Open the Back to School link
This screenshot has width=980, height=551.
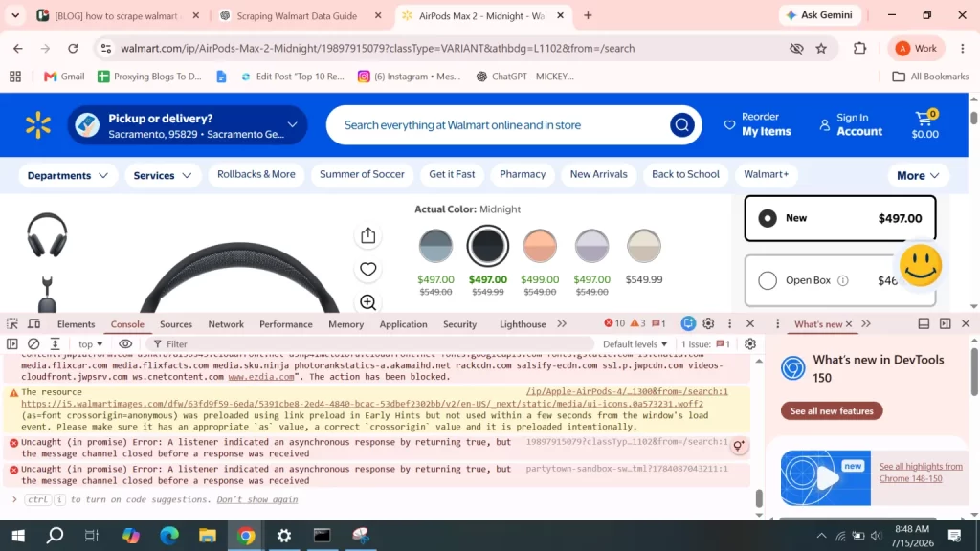pos(685,174)
